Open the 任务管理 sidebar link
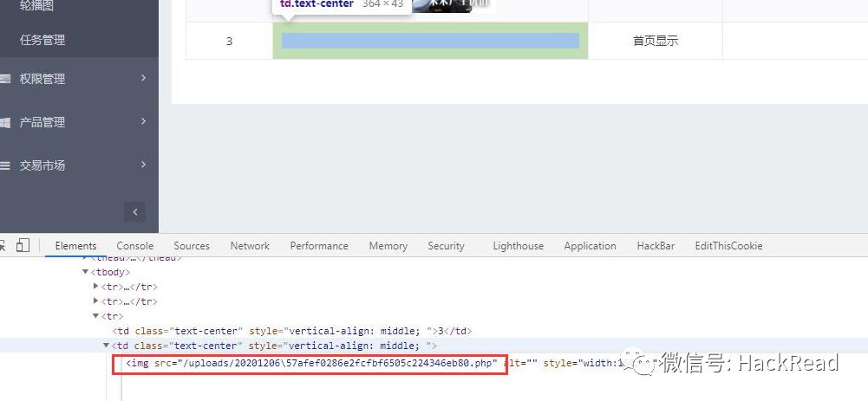Viewport: 868px width, 401px height. pyautogui.click(x=42, y=40)
